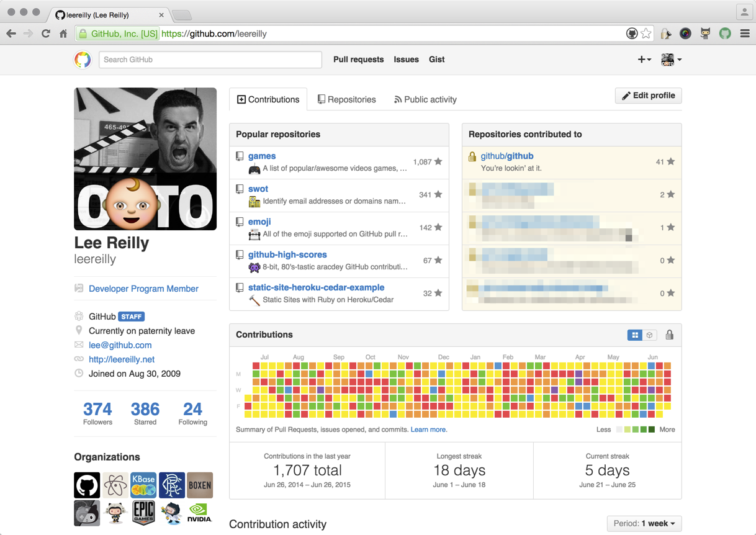This screenshot has height=535, width=756.
Task: Click the lock icon beside github/github
Action: click(472, 157)
